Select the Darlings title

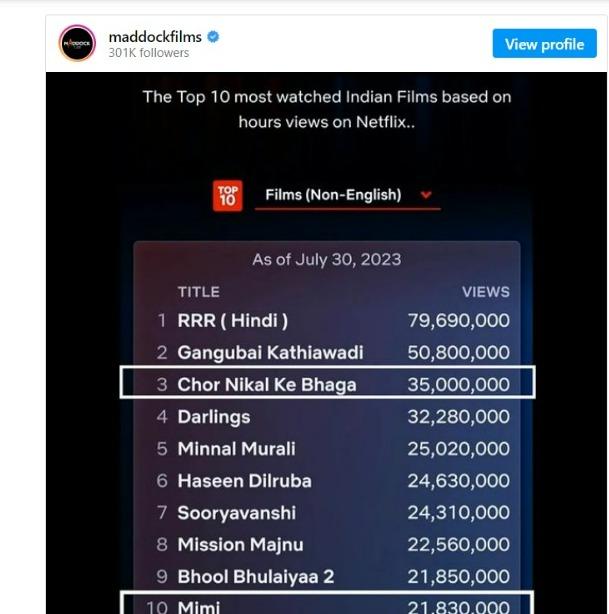(x=214, y=417)
